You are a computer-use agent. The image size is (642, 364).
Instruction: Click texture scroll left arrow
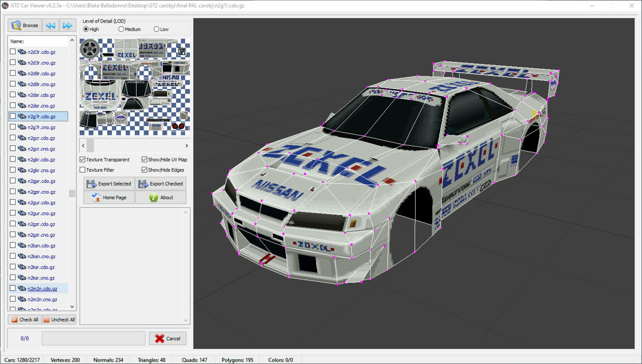coord(83,145)
